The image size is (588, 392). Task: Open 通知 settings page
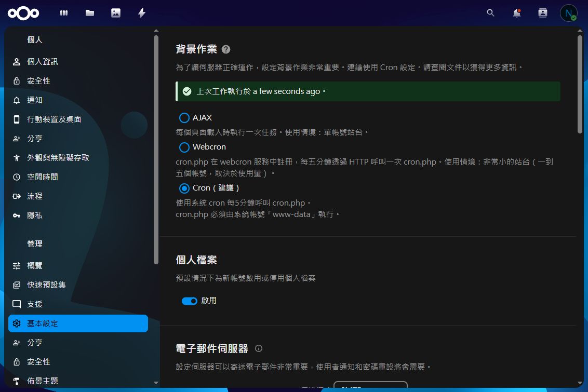pos(78,100)
